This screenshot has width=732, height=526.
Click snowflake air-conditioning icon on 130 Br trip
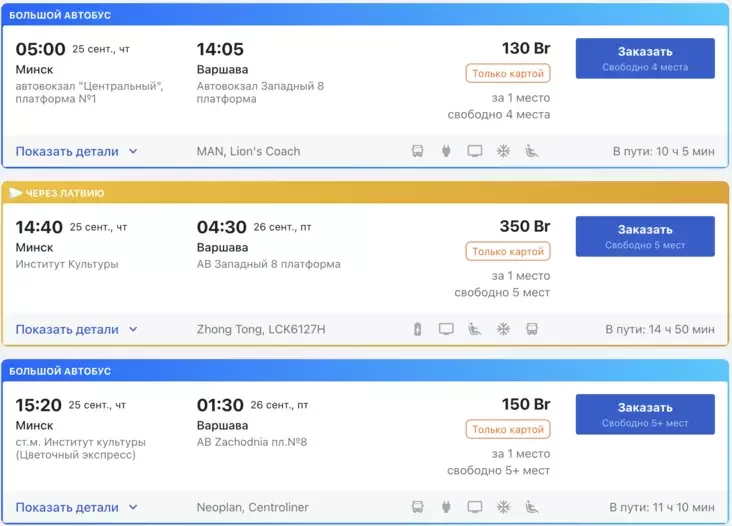tap(504, 152)
